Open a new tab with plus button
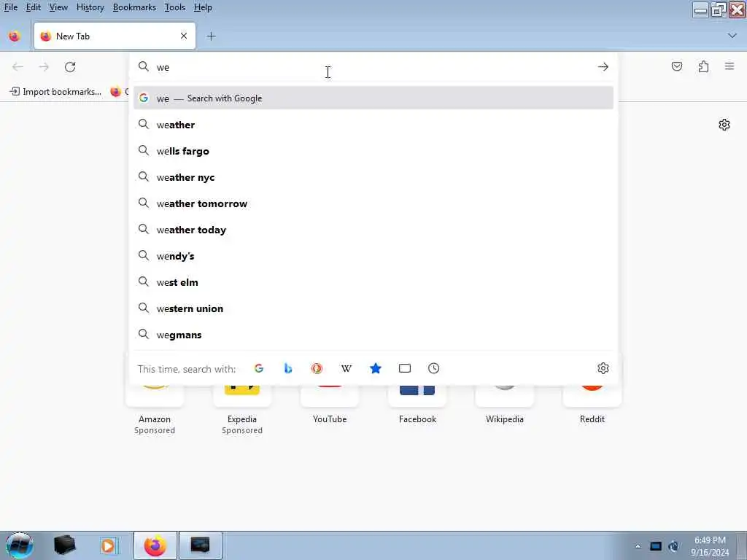 coord(211,36)
